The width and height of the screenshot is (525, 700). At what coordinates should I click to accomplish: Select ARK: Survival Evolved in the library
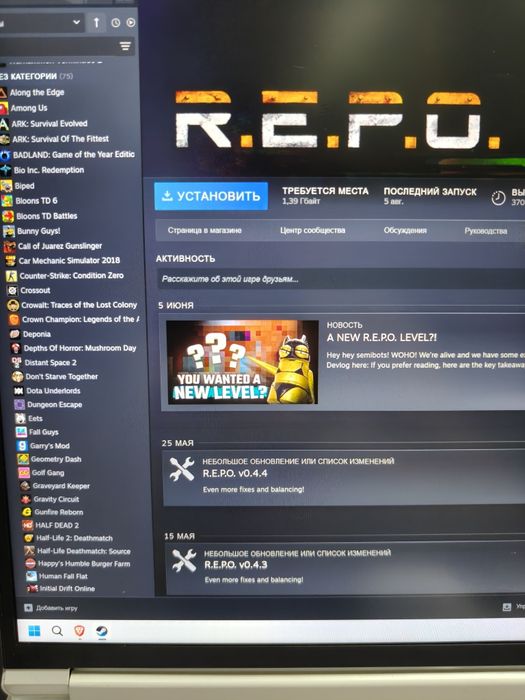pyautogui.click(x=49, y=124)
